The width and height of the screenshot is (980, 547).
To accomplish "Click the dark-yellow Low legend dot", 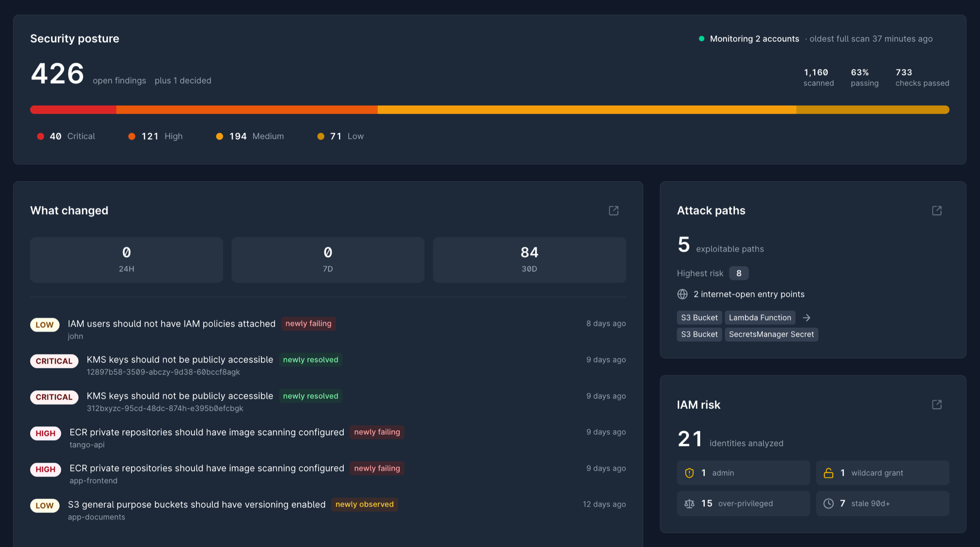I will coord(321,136).
